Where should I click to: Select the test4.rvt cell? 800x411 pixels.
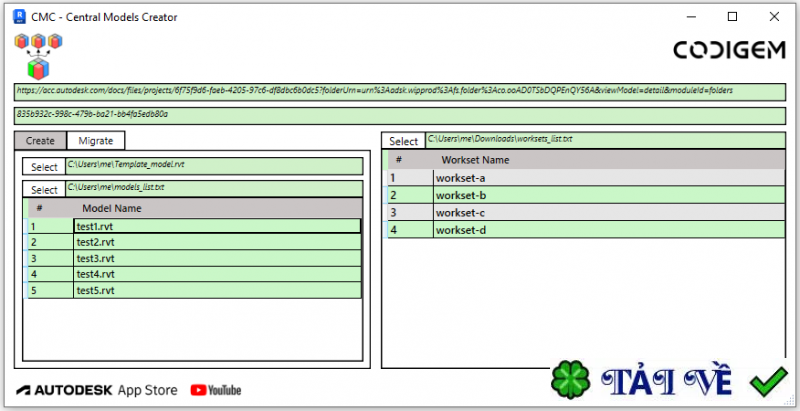click(x=217, y=274)
